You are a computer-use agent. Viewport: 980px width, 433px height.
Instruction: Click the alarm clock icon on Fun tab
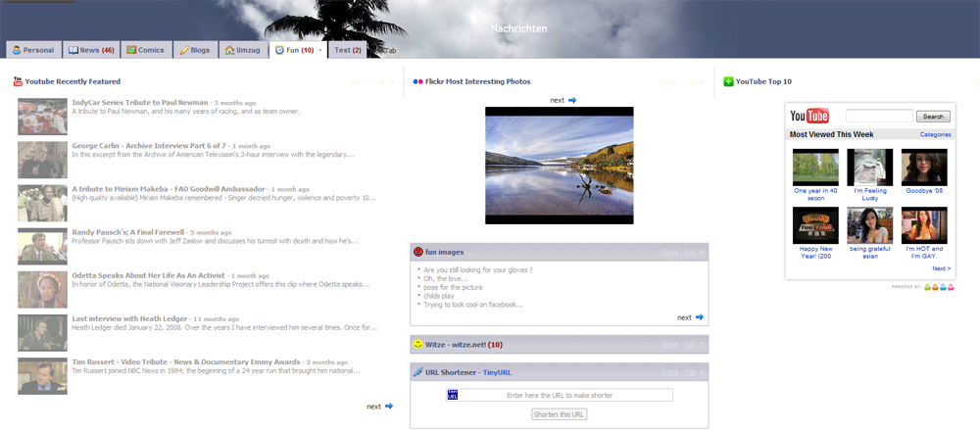[x=279, y=50]
